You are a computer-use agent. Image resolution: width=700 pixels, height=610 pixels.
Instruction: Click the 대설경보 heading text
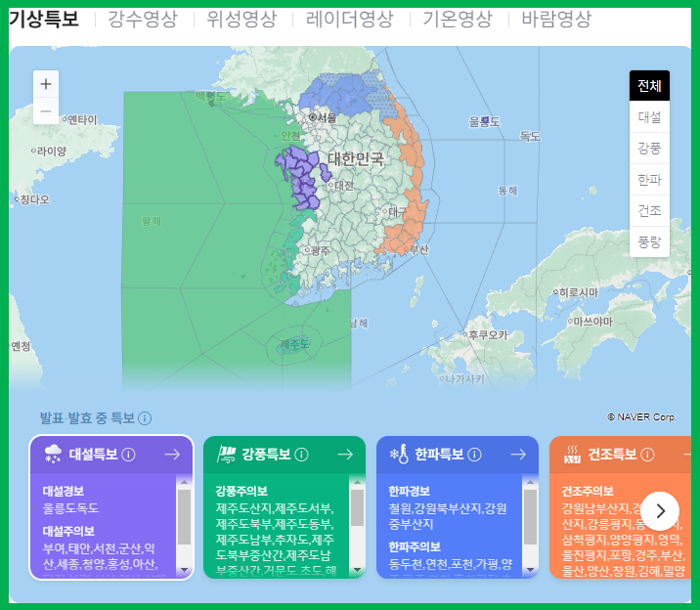pyautogui.click(x=64, y=492)
